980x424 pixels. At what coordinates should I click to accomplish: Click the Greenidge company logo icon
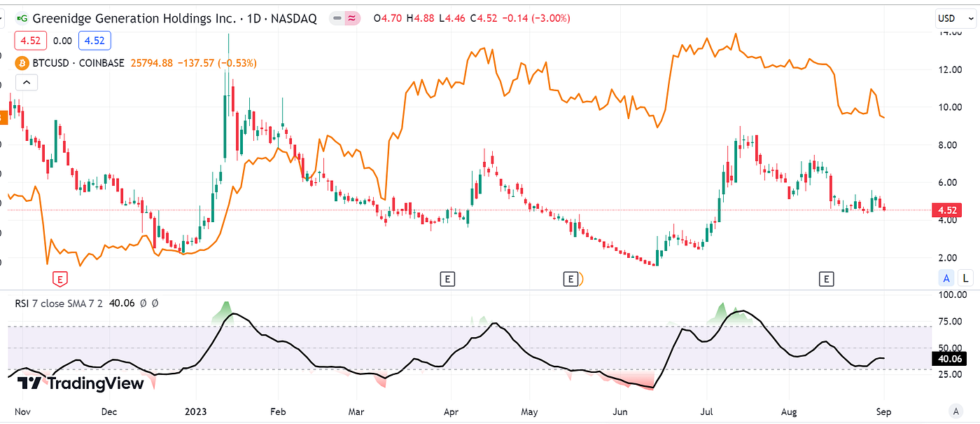tap(22, 18)
